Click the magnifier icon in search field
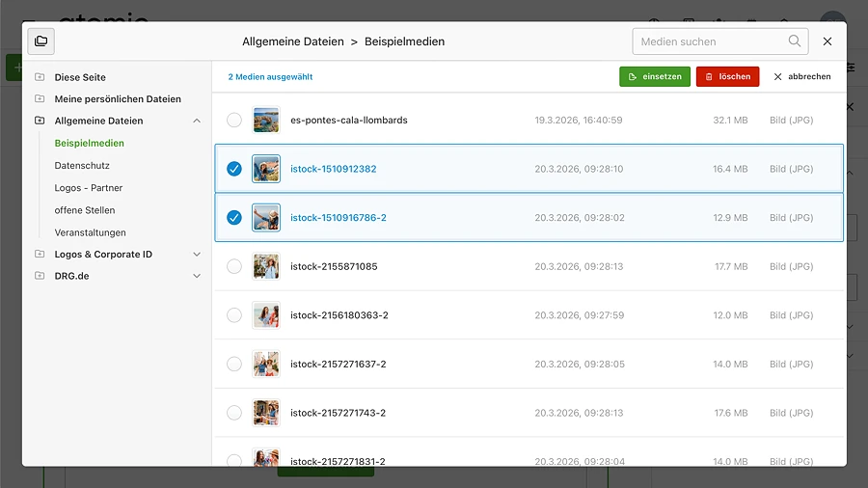 pos(795,41)
